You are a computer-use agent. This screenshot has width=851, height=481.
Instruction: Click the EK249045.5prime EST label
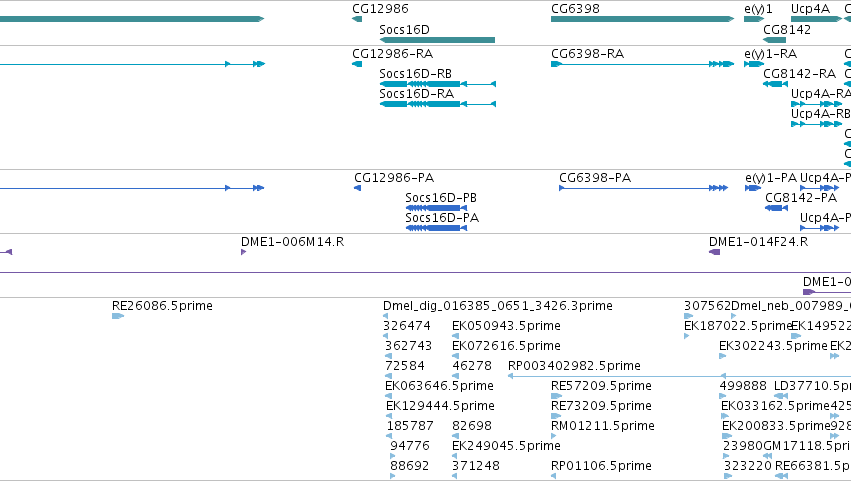coord(506,446)
